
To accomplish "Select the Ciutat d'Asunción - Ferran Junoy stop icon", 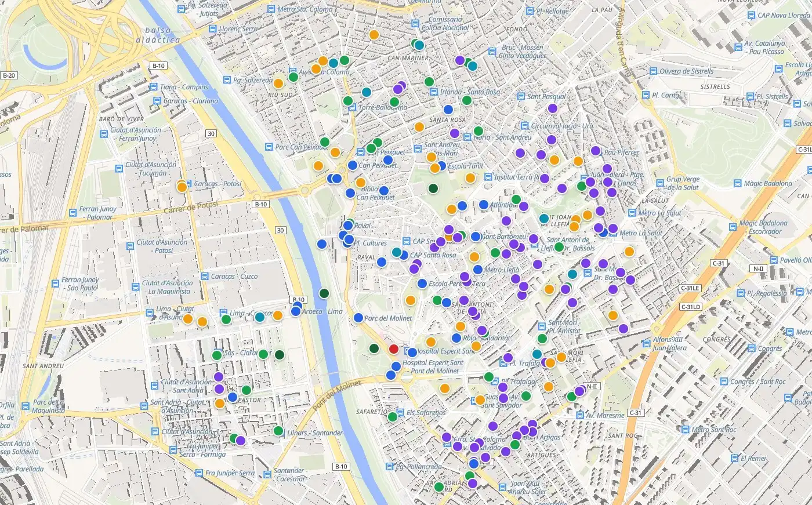I will 104,134.
